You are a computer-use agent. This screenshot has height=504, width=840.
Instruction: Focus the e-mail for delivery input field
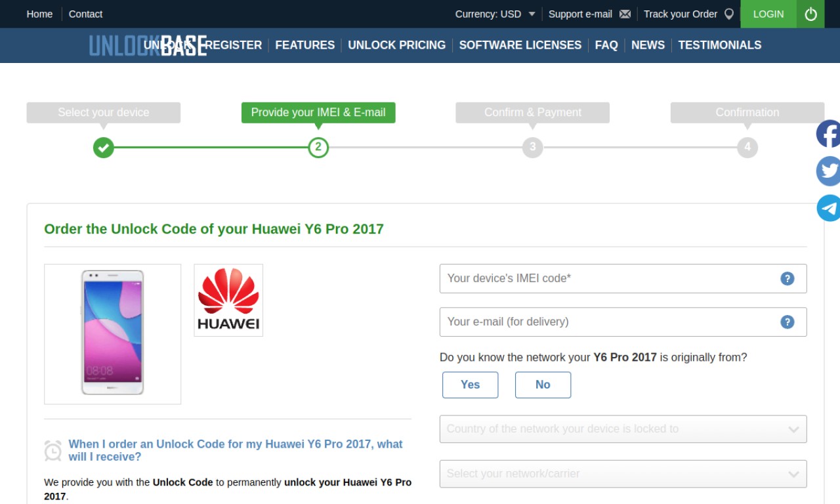point(623,322)
